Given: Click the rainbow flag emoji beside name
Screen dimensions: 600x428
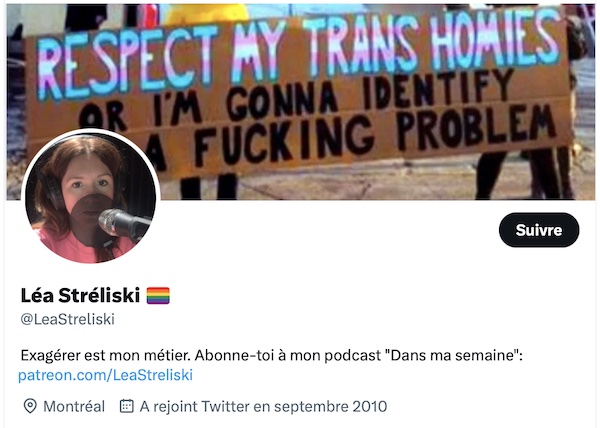Looking at the screenshot, I should point(158,296).
